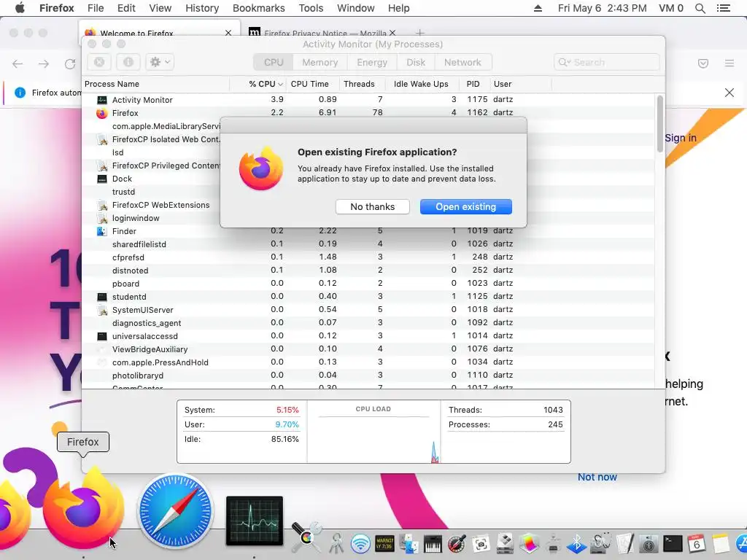
Task: Open Grapher from the Dock
Action: click(x=529, y=543)
